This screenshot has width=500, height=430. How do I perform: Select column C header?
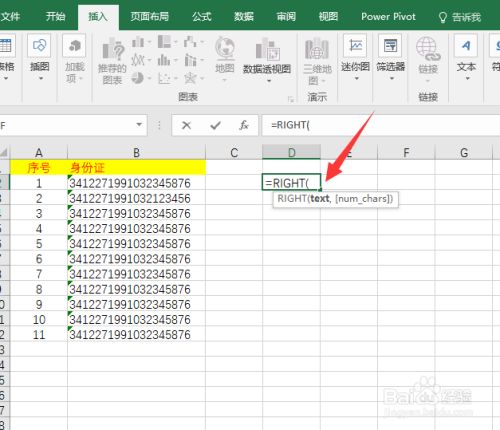click(234, 153)
